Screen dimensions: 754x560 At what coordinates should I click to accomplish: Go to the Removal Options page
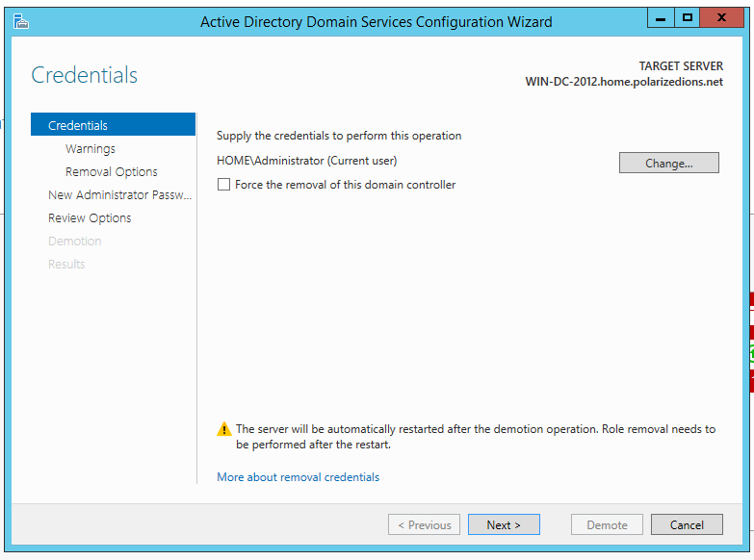click(112, 172)
